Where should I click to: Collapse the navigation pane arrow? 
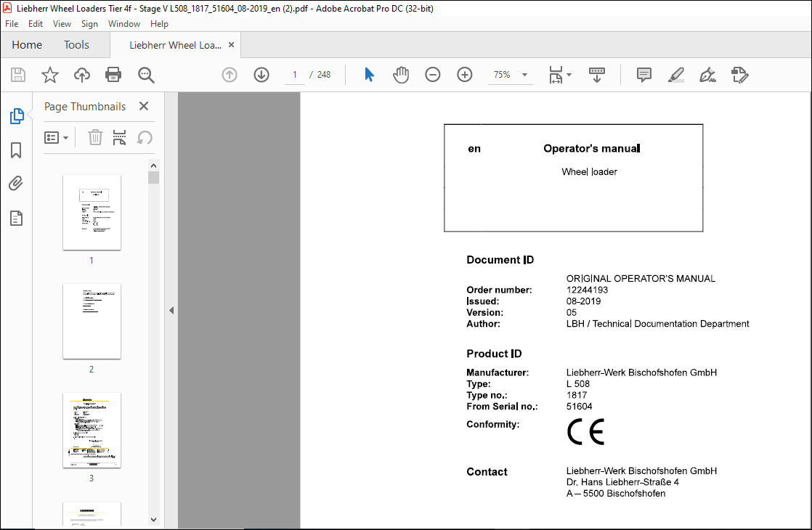click(171, 311)
